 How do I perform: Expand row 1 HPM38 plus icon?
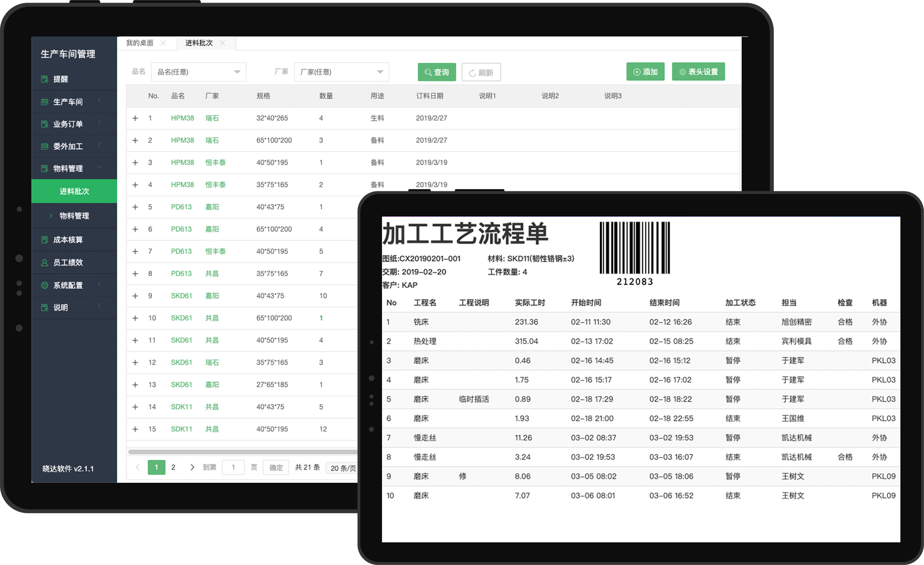coord(135,118)
